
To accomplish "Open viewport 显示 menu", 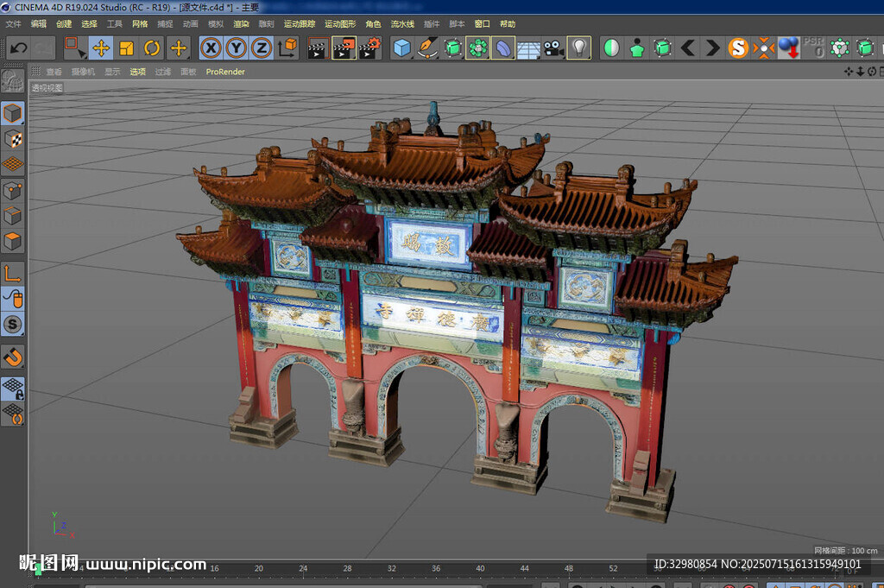I will [112, 72].
